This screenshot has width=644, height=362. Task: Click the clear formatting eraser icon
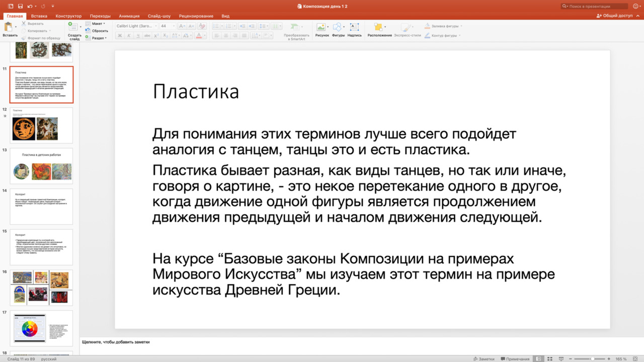[202, 26]
